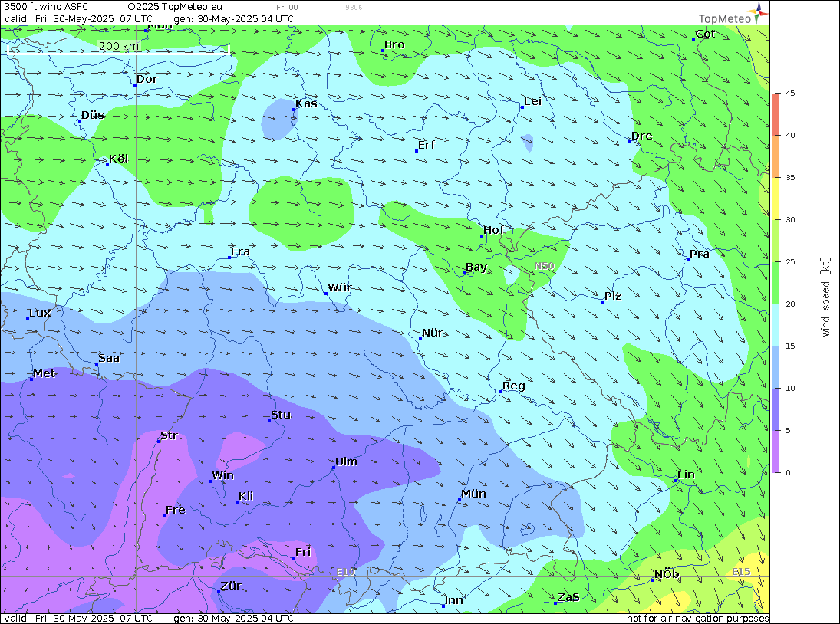Screen dimensions: 840x624
Task: Click the 30 kt legend value
Action: (x=790, y=219)
